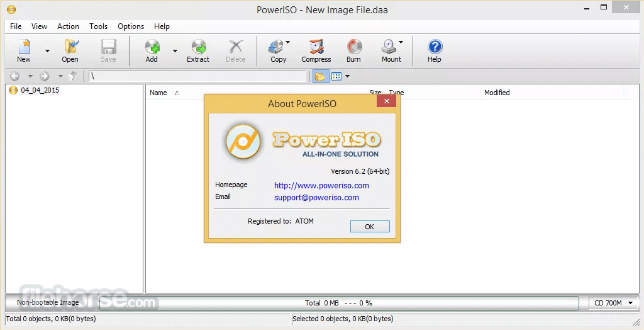Toggle the folders tree view button
Viewport: 644px width, 330px height.
pos(320,76)
